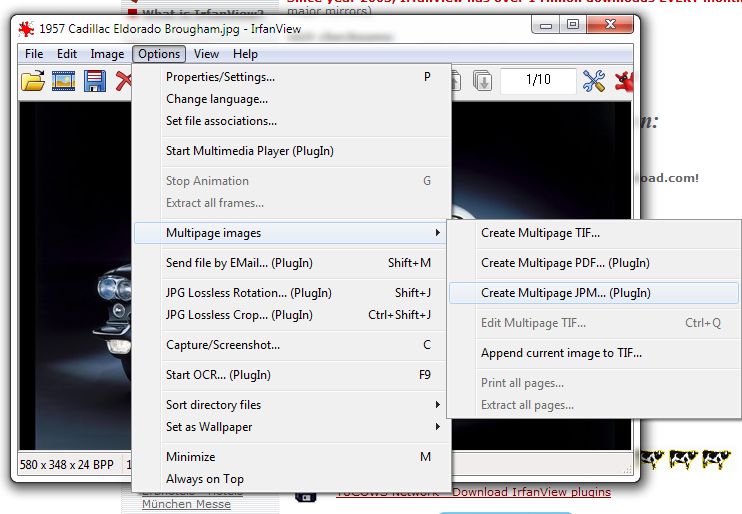Click the Download IrfanView plugins link
The width and height of the screenshot is (742, 514).
531,492
